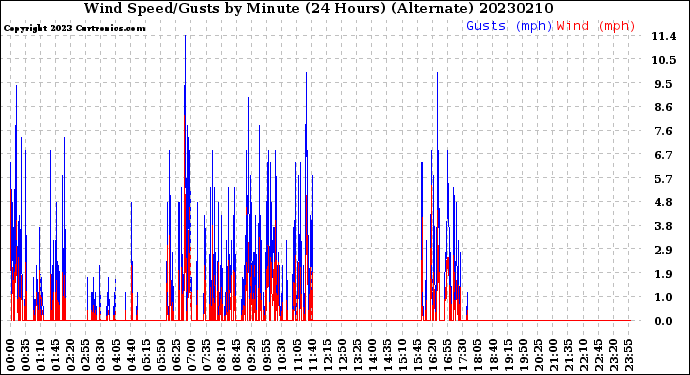Click the 8.6 y-axis value

664,107
